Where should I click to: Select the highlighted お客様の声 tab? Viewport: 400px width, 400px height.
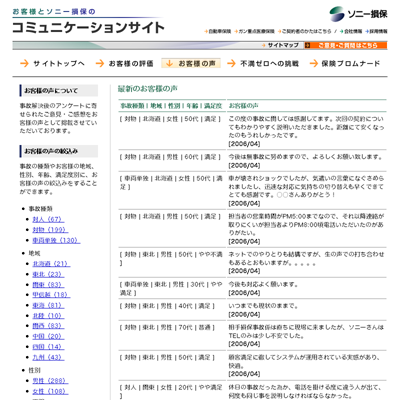pos(191,63)
